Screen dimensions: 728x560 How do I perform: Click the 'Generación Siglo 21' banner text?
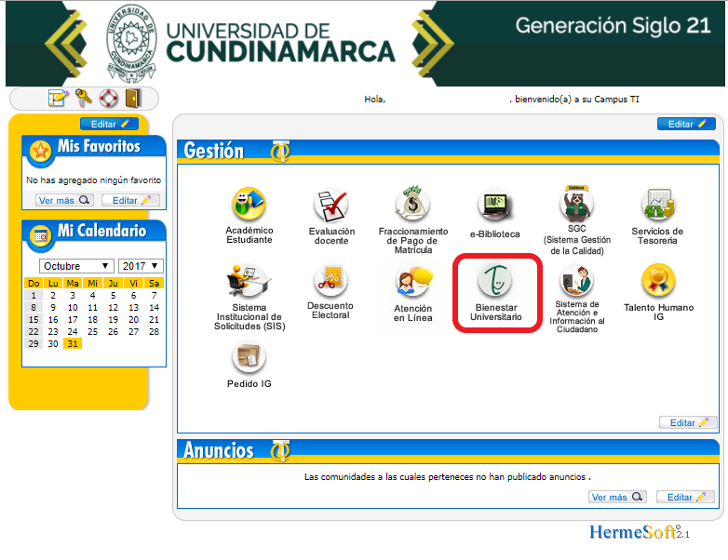click(x=613, y=25)
